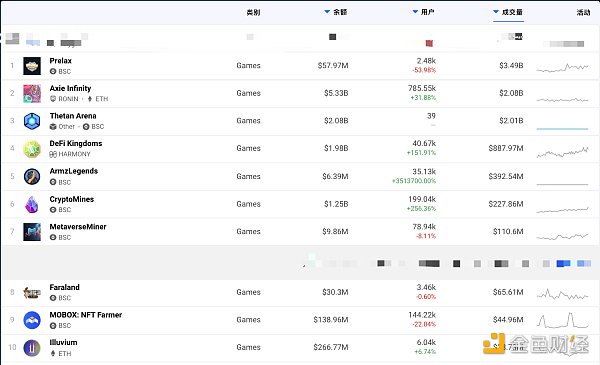Screen dimensions: 600x365
Task: Click the 活动 activity column header
Action: [584, 12]
